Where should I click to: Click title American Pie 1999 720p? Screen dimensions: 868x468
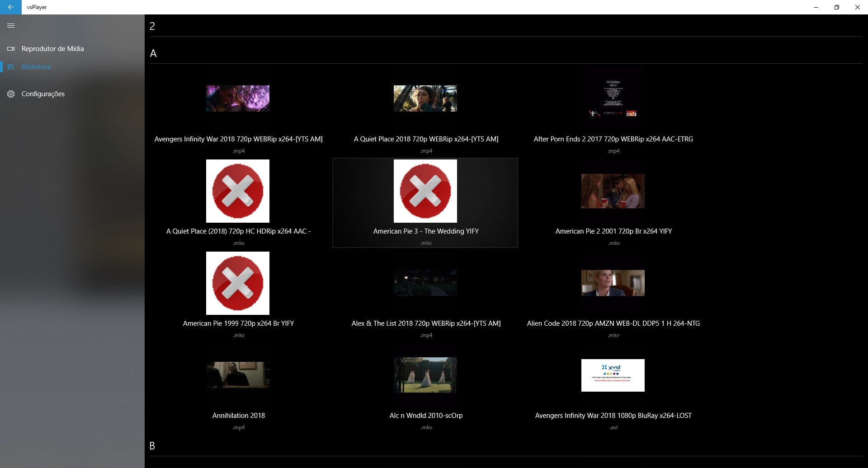pyautogui.click(x=239, y=323)
